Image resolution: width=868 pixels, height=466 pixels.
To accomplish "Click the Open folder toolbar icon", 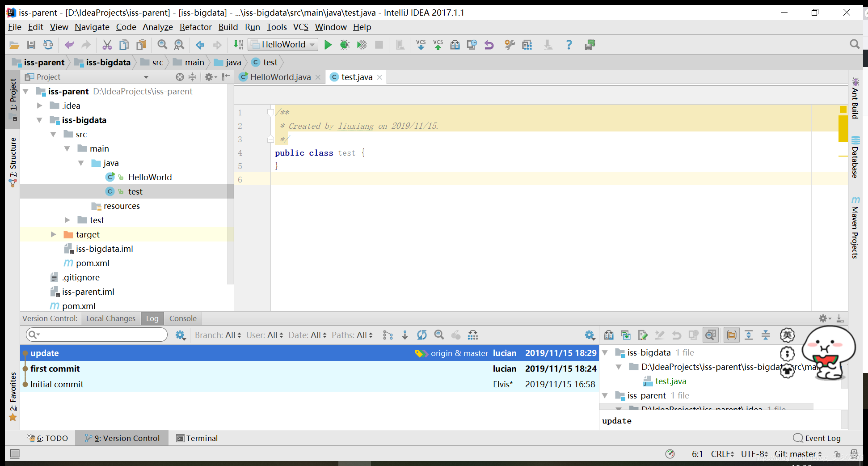I will click(x=14, y=45).
